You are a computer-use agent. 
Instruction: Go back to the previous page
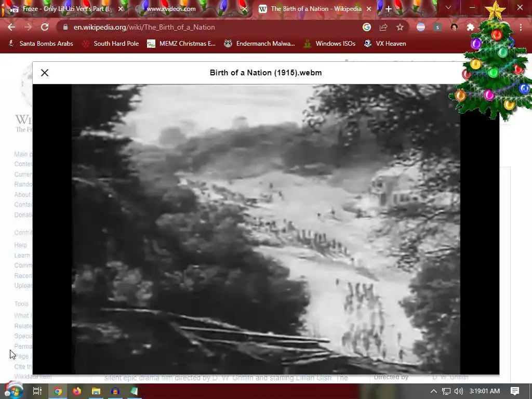[x=11, y=27]
